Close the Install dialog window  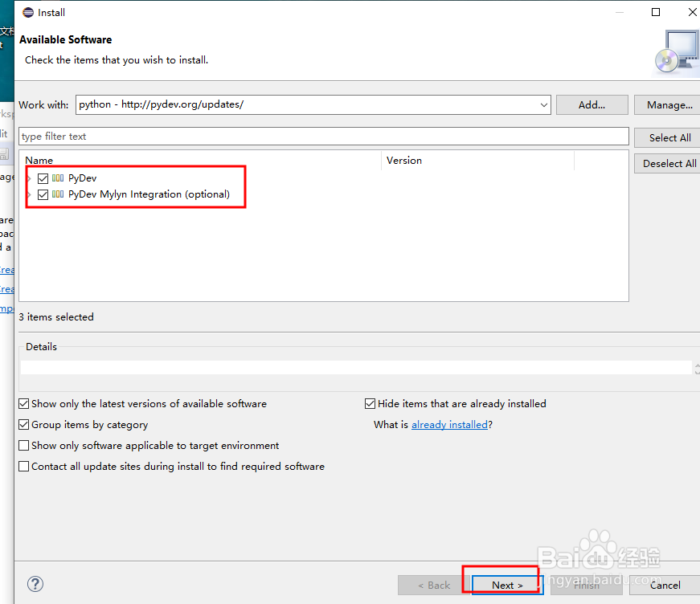click(x=693, y=12)
